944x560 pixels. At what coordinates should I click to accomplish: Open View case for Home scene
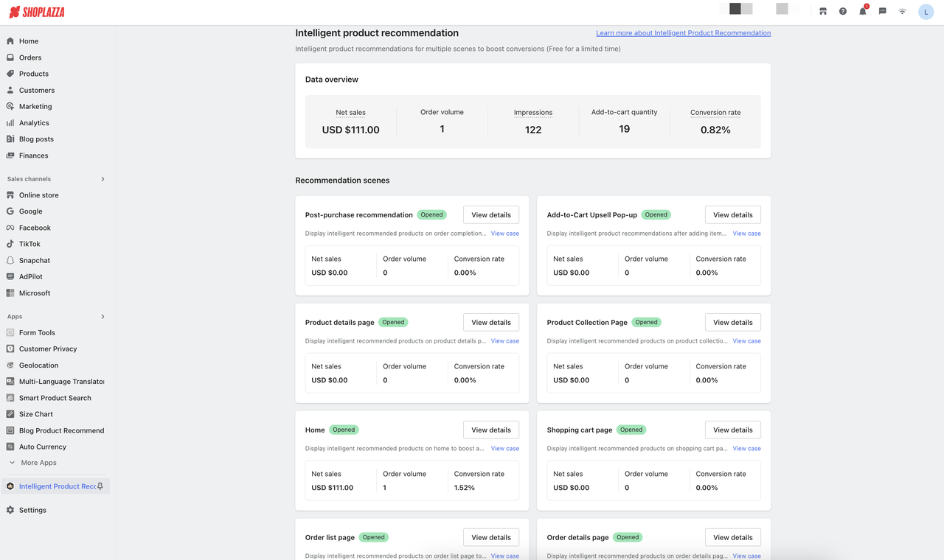504,449
